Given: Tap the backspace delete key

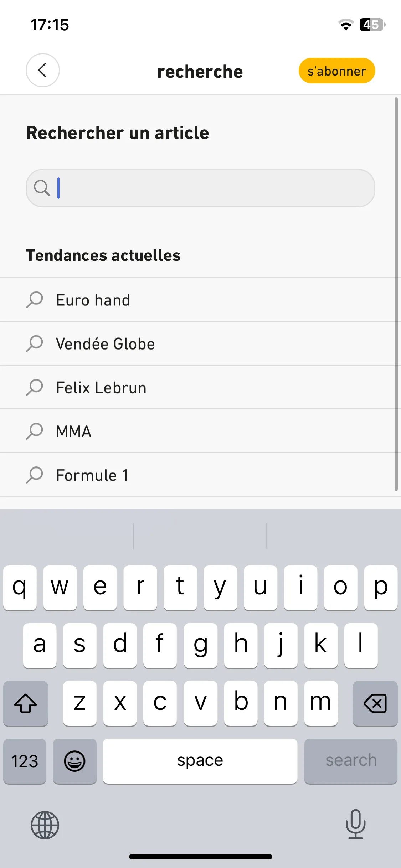Looking at the screenshot, I should coord(375,703).
